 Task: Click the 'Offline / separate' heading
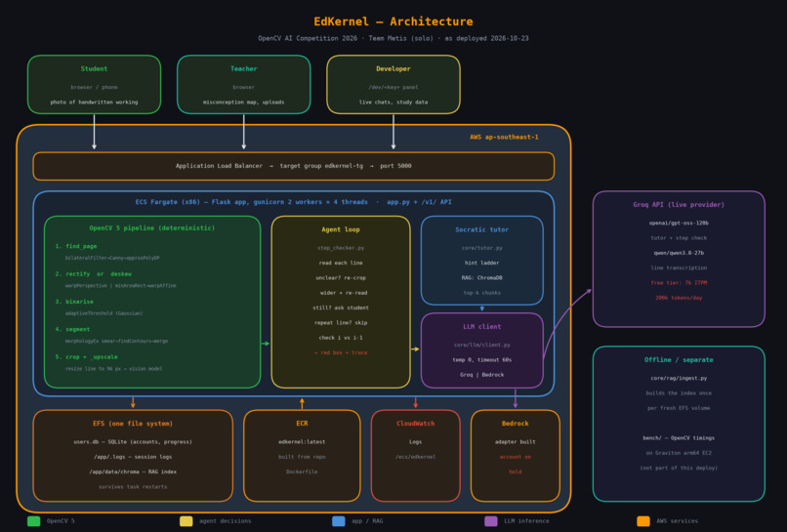point(679,360)
